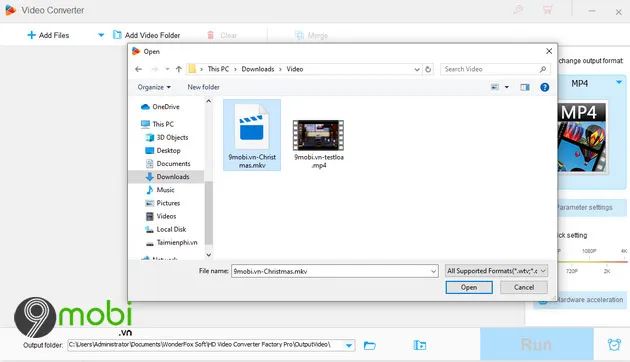The height and width of the screenshot is (362, 630).
Task: Open the Organize menu
Action: click(154, 87)
